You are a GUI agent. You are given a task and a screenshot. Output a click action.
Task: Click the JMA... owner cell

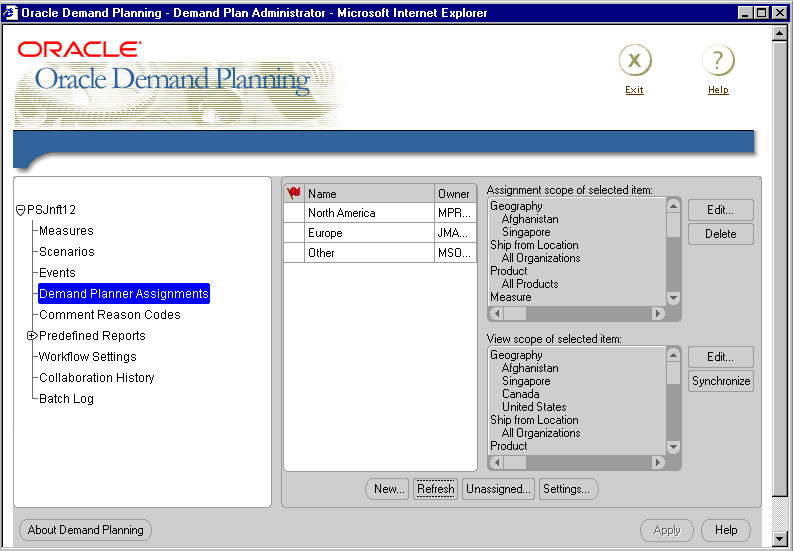click(455, 233)
